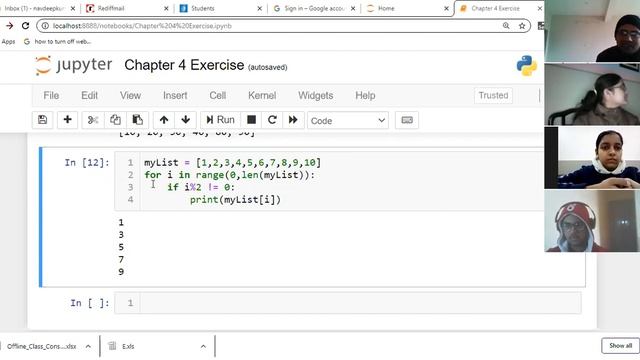Viewport: 640px width, 360px height.
Task: Reload the page in browser
Action: tap(25, 26)
